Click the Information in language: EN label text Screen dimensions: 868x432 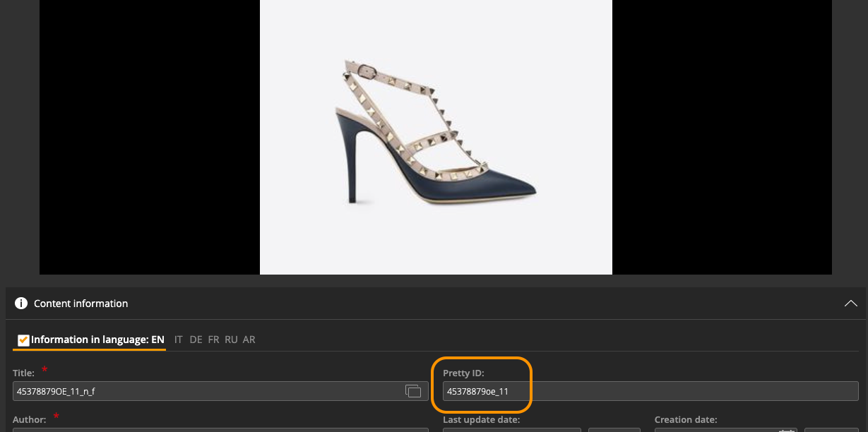pos(97,340)
